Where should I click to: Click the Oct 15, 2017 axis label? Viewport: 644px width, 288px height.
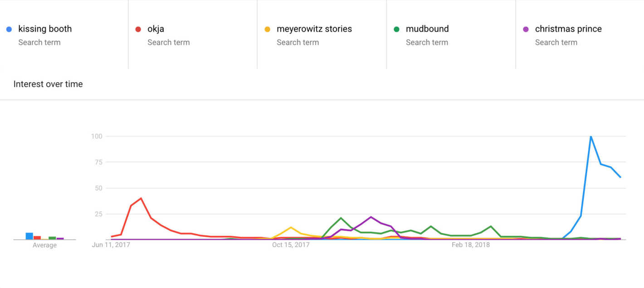coord(291,245)
